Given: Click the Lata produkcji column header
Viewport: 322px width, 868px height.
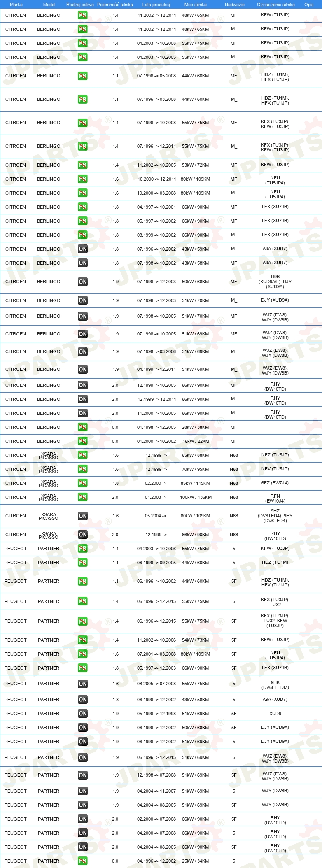Looking at the screenshot, I should (x=156, y=5).
